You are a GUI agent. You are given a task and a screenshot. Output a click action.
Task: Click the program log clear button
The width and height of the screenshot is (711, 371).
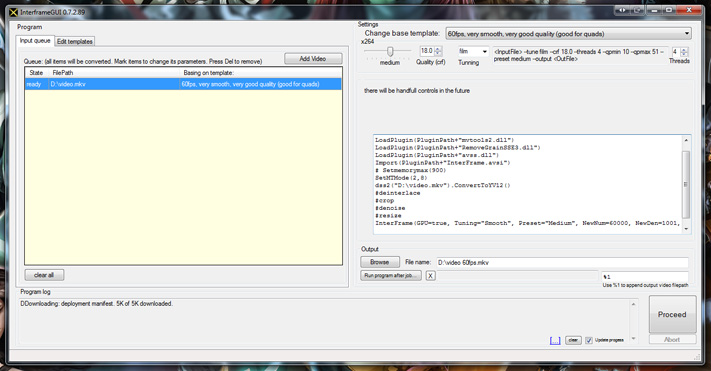573,340
